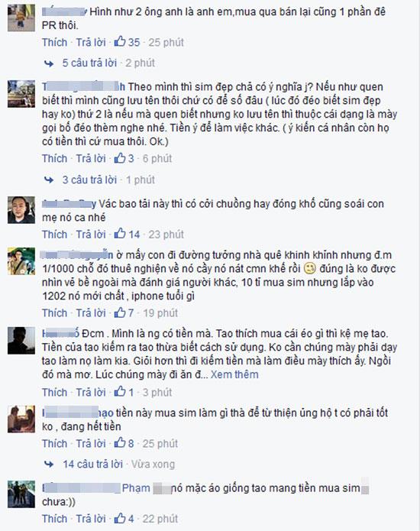Click thumbs-up icon showing 3 likes
This screenshot has width=420, height=531.
point(120,158)
